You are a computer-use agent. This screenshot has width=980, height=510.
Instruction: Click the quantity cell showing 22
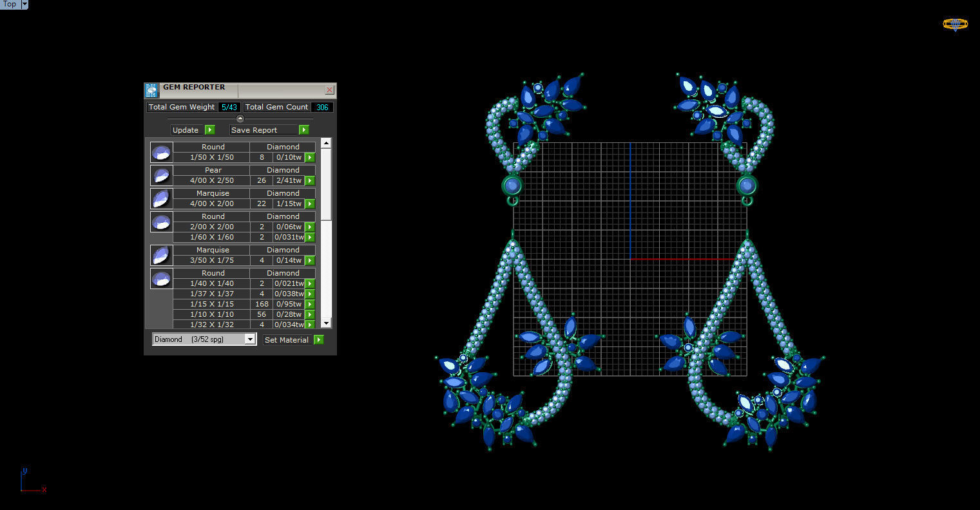262,203
